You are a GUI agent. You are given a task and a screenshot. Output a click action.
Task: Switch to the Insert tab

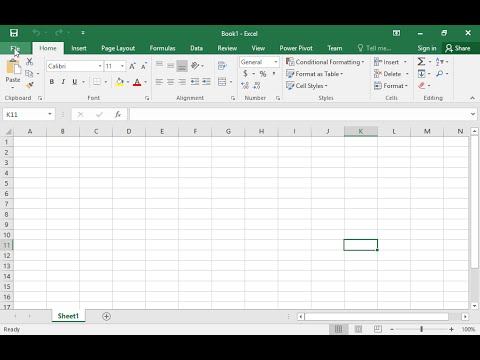[79, 48]
